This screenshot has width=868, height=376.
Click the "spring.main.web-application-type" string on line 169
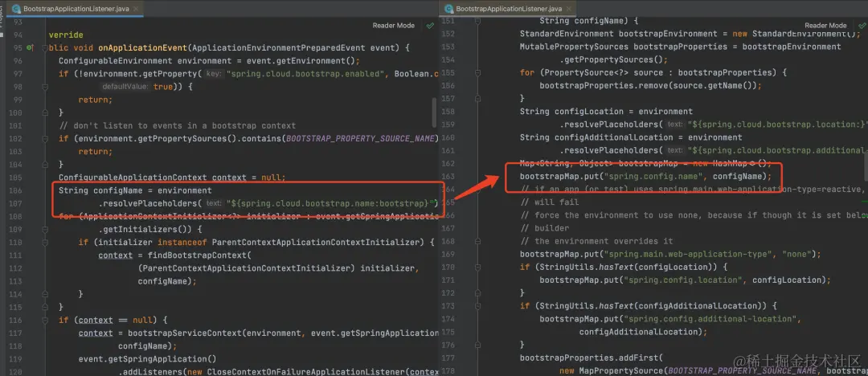tap(688, 254)
